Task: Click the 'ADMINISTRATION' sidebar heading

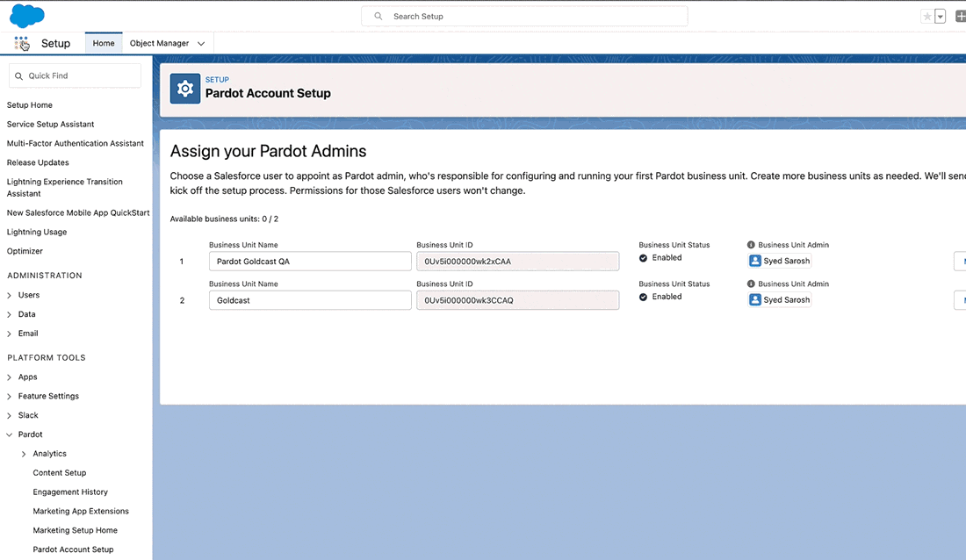Action: point(45,276)
